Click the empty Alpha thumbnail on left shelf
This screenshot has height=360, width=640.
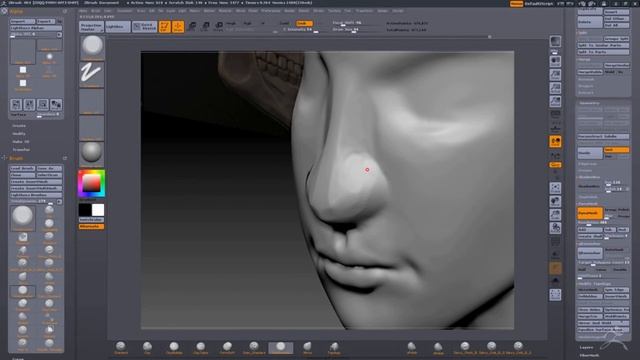click(92, 100)
